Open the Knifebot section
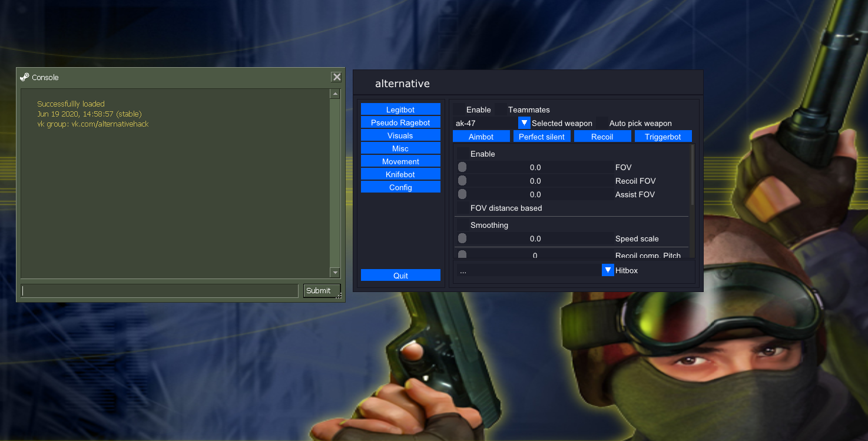Viewport: 868px width, 441px height. tap(400, 174)
